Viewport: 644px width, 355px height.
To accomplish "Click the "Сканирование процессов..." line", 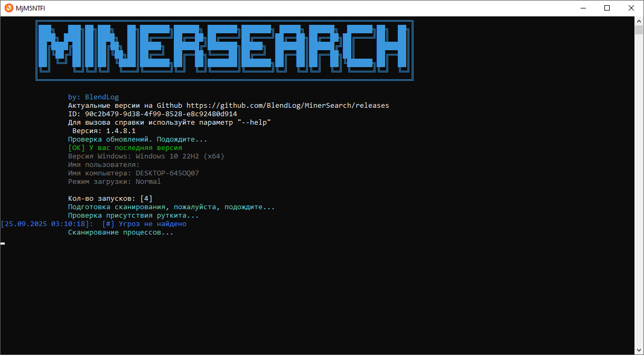I will click(121, 232).
